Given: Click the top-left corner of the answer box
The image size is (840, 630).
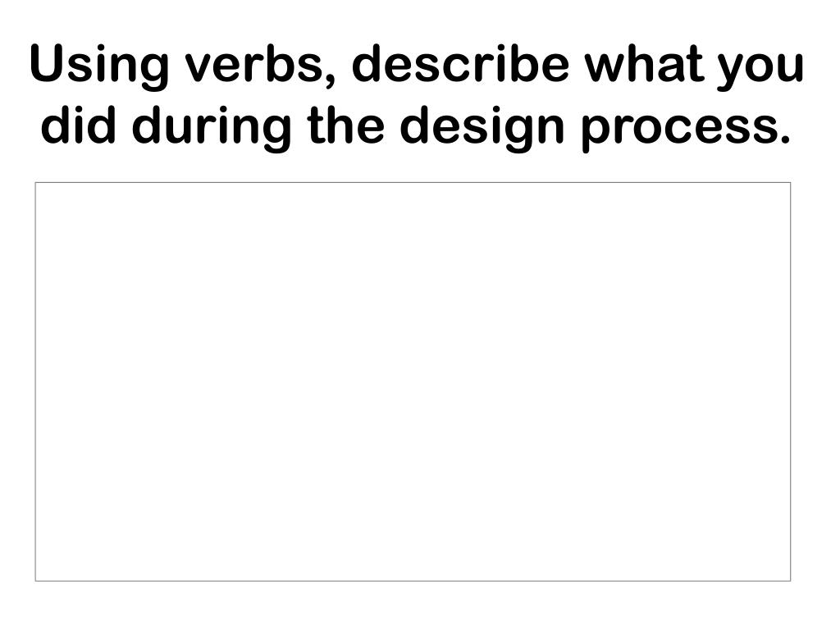Looking at the screenshot, I should 35,182.
